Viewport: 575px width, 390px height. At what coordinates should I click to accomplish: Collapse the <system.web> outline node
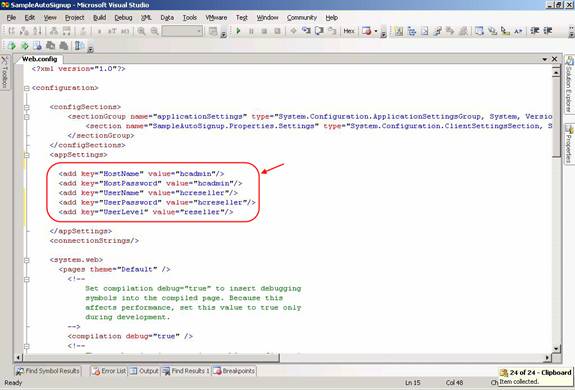pos(26,260)
